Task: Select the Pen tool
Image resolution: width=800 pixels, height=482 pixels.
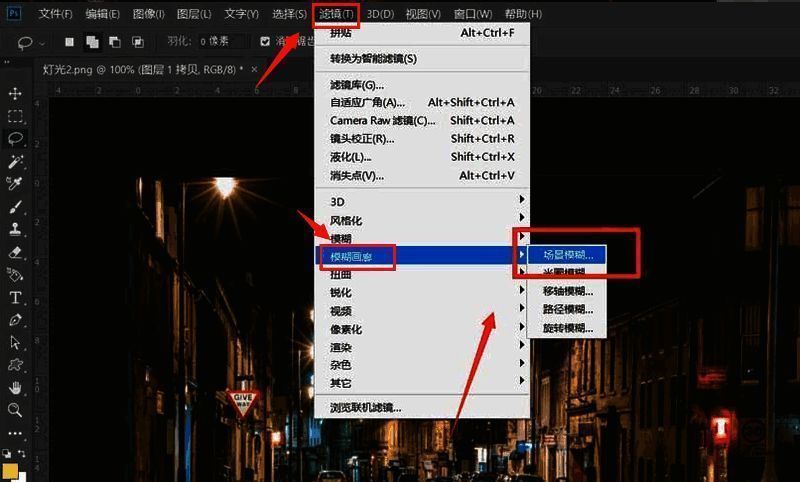Action: (x=15, y=320)
